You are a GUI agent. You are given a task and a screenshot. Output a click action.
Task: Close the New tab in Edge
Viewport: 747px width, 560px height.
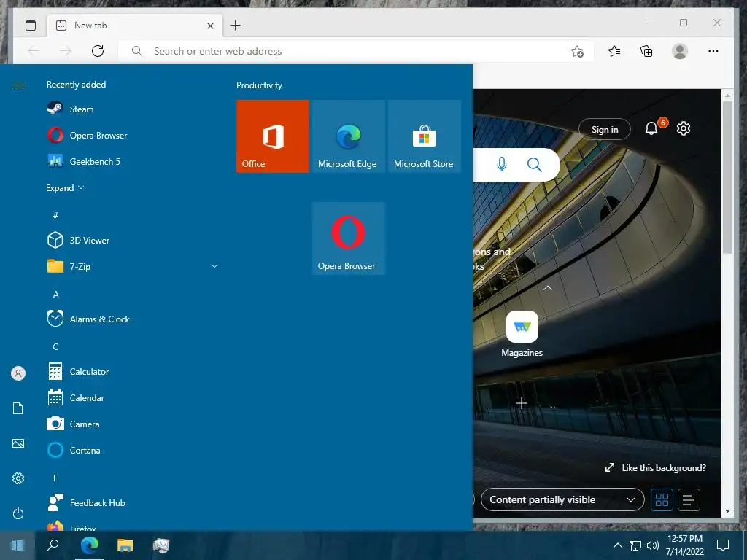[210, 26]
